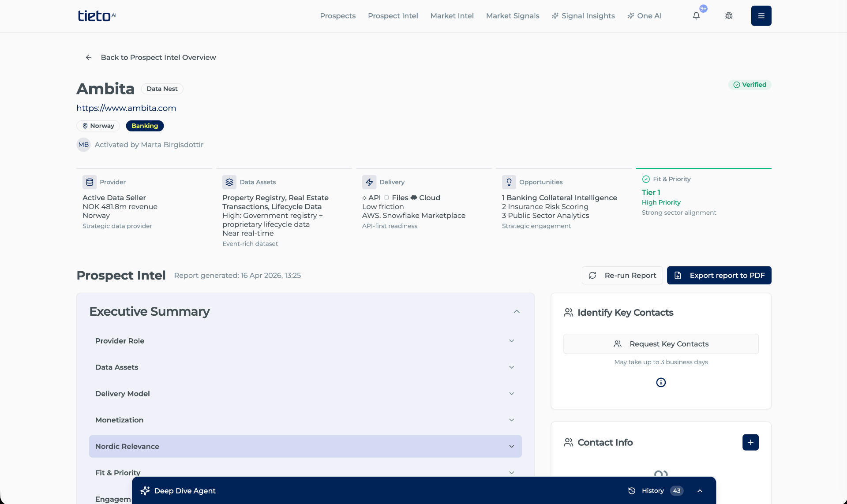
Task: Open the Prospects nav item
Action: (x=337, y=16)
